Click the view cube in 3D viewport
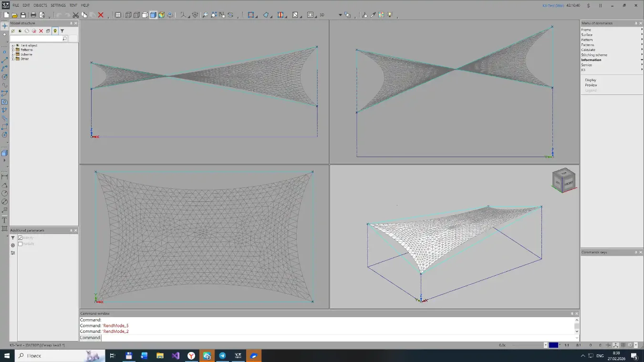This screenshot has height=362, width=644. (564, 180)
